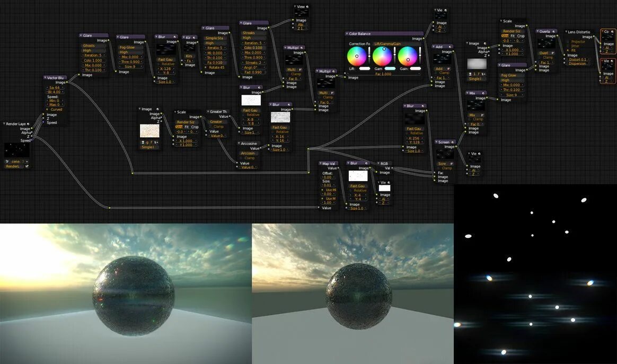Toggle preview icon on topmost View node
The height and width of the screenshot is (364, 617).
tap(307, 7)
